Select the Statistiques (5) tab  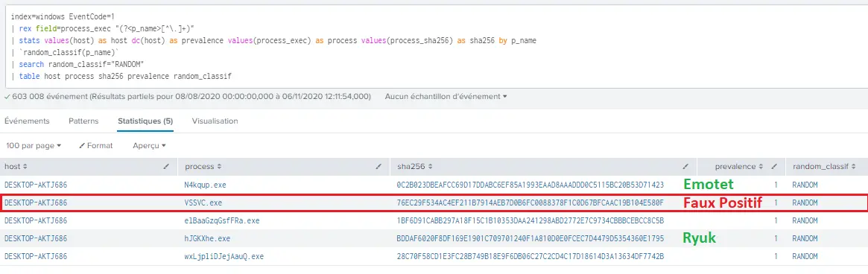click(145, 121)
